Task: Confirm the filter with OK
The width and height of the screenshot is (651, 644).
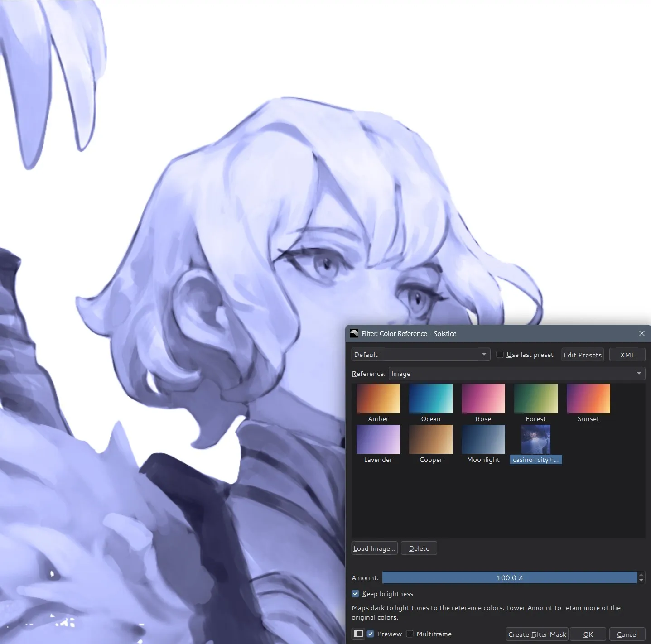Action: [x=588, y=634]
